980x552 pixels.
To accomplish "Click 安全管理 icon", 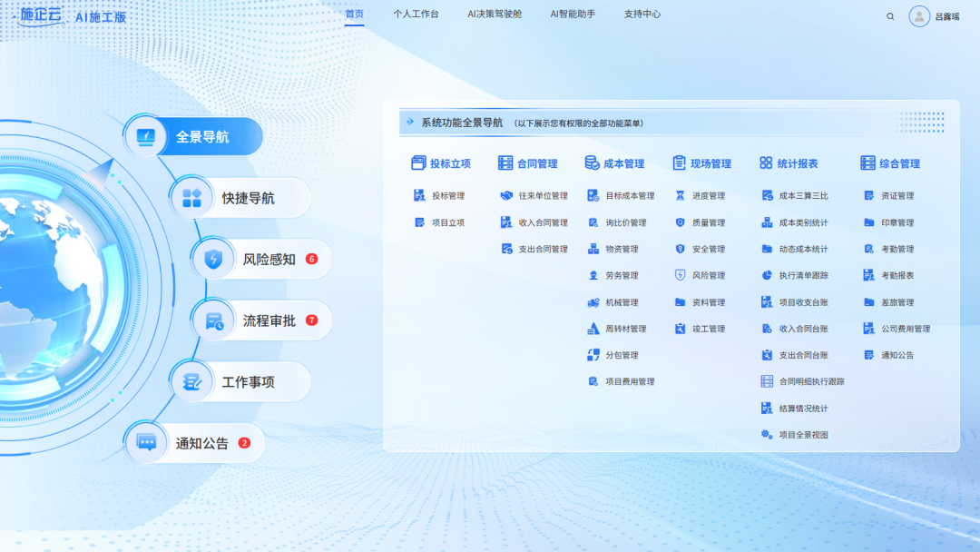I will click(x=680, y=249).
